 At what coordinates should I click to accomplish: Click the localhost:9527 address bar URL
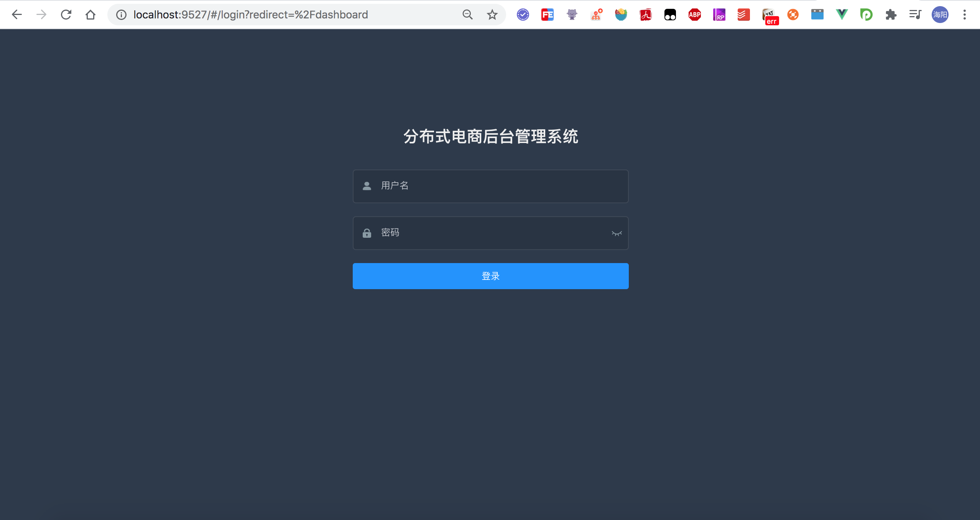pos(250,15)
